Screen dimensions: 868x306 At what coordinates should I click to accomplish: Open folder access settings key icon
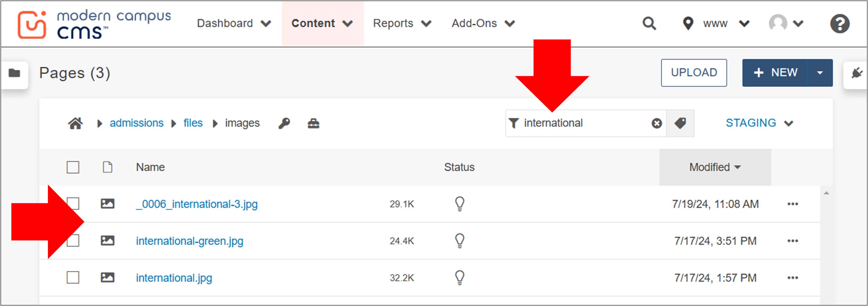click(284, 123)
